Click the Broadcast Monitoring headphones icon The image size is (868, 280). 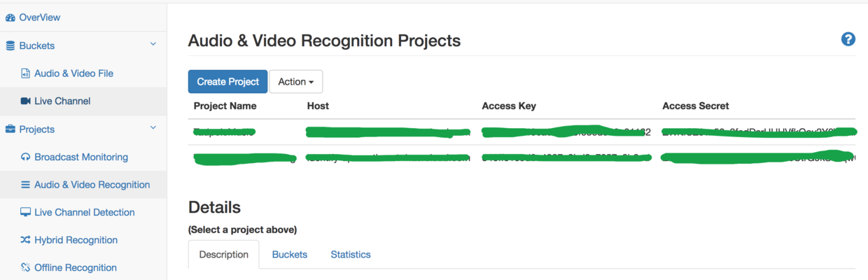pos(25,157)
